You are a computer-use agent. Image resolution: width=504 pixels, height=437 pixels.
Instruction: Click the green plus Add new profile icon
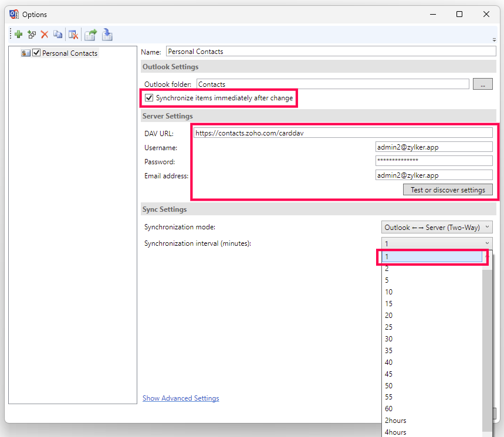pyautogui.click(x=19, y=35)
